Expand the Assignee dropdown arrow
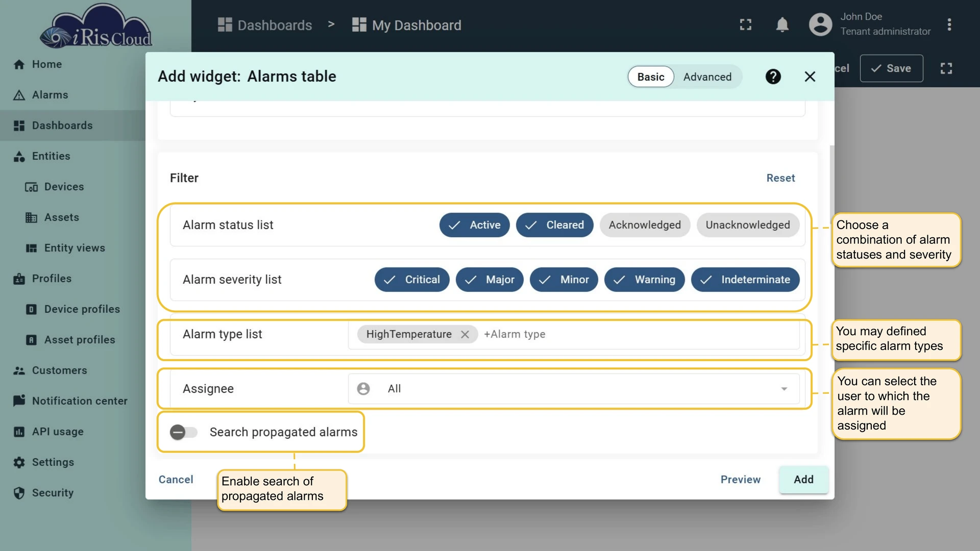 [x=783, y=389]
